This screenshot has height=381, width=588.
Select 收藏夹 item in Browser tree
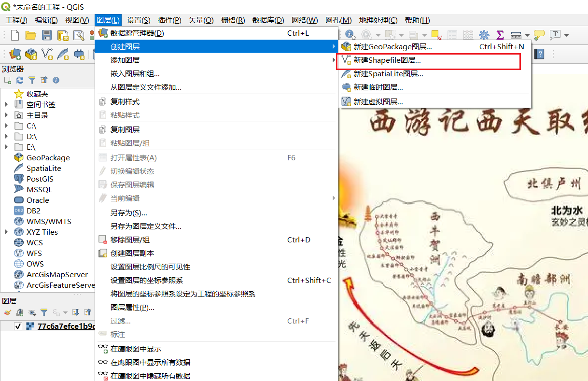point(38,94)
